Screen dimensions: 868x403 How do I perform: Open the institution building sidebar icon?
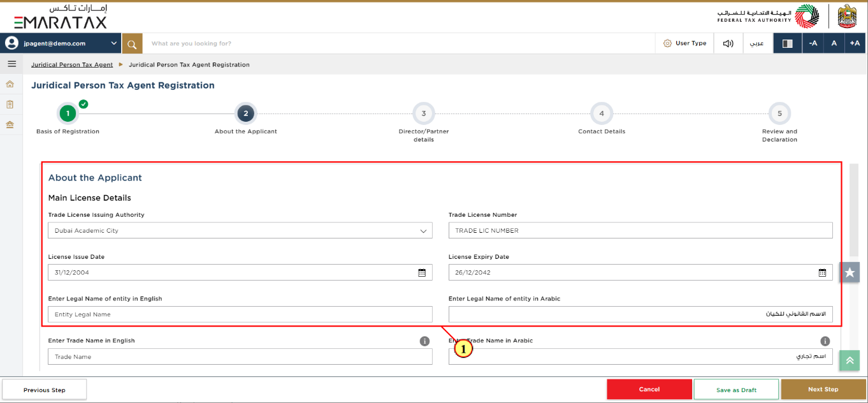pyautogui.click(x=10, y=124)
